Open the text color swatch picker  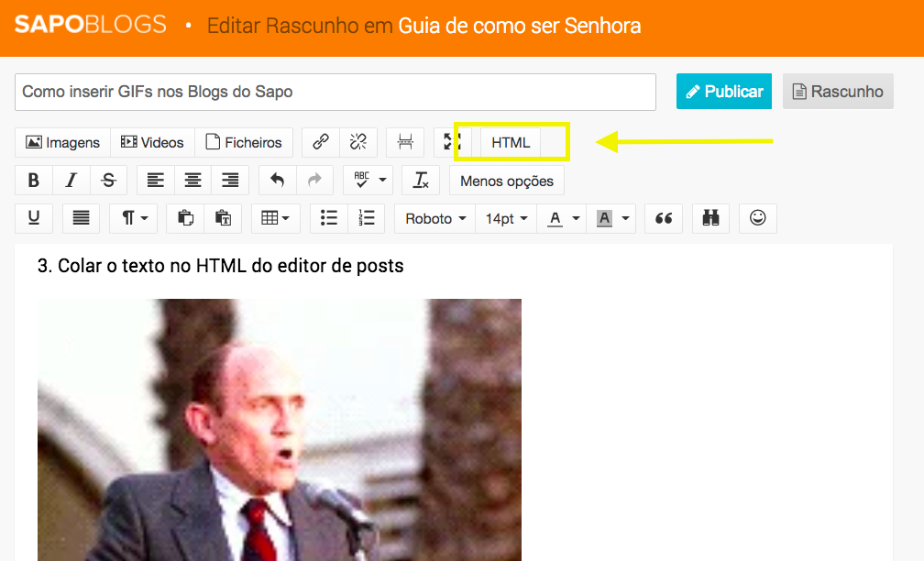pos(561,218)
